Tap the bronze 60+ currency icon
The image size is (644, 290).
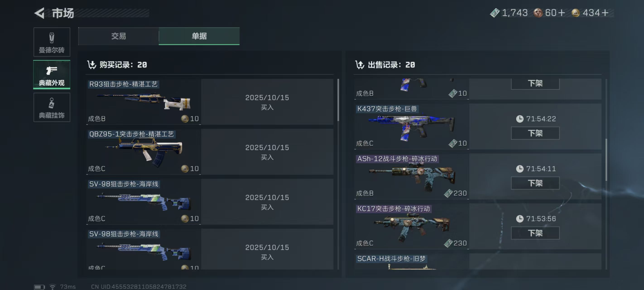point(538,13)
